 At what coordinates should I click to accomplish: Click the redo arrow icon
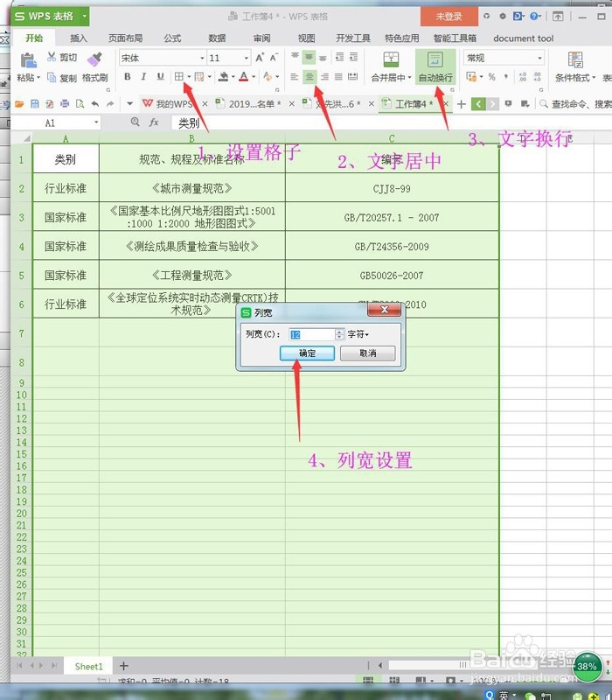[110, 104]
